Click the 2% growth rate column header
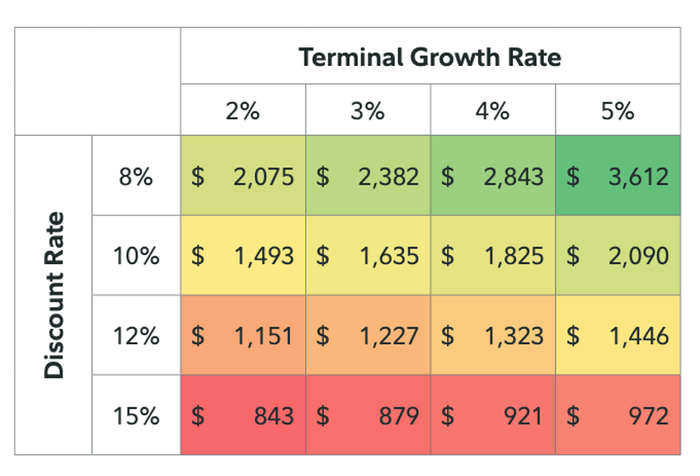700x476 pixels. (243, 111)
